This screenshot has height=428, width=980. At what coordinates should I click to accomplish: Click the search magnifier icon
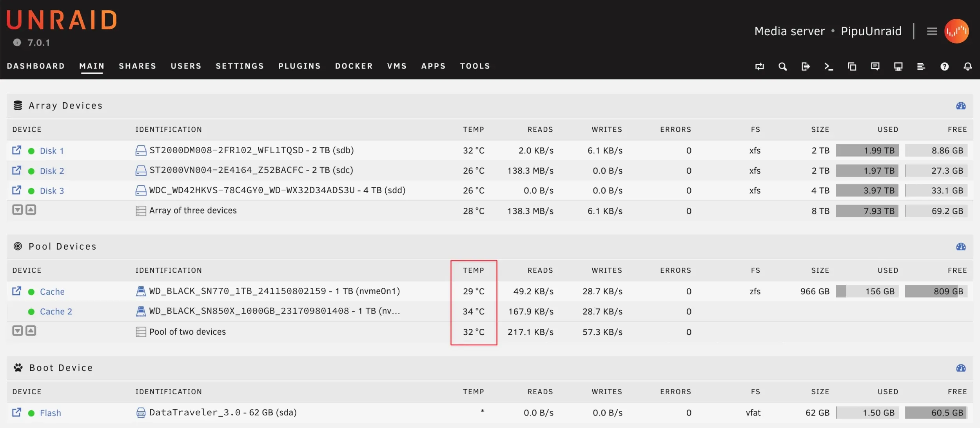pyautogui.click(x=782, y=67)
